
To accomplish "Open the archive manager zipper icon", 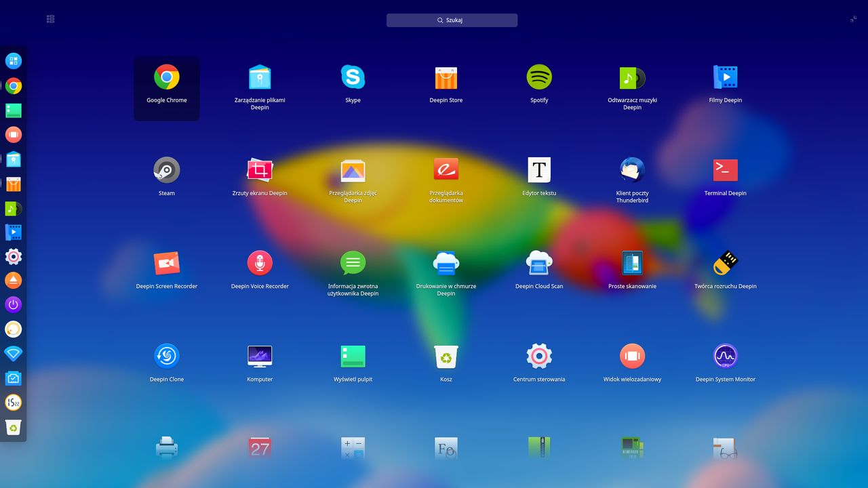I will click(539, 448).
